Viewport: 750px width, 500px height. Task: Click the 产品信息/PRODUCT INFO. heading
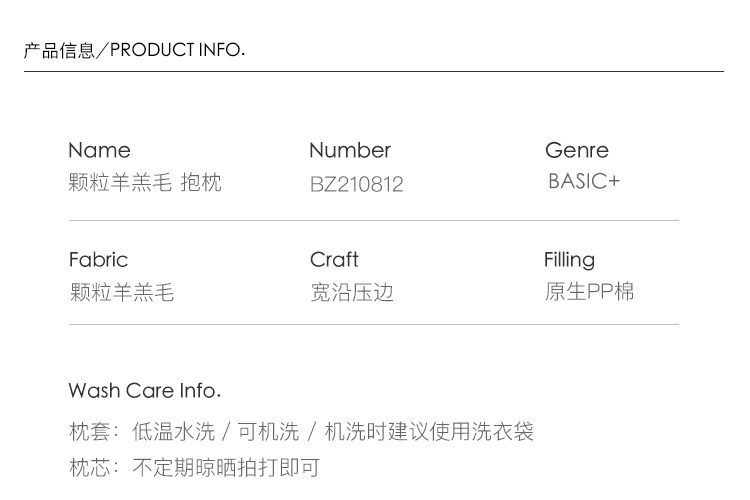click(134, 50)
